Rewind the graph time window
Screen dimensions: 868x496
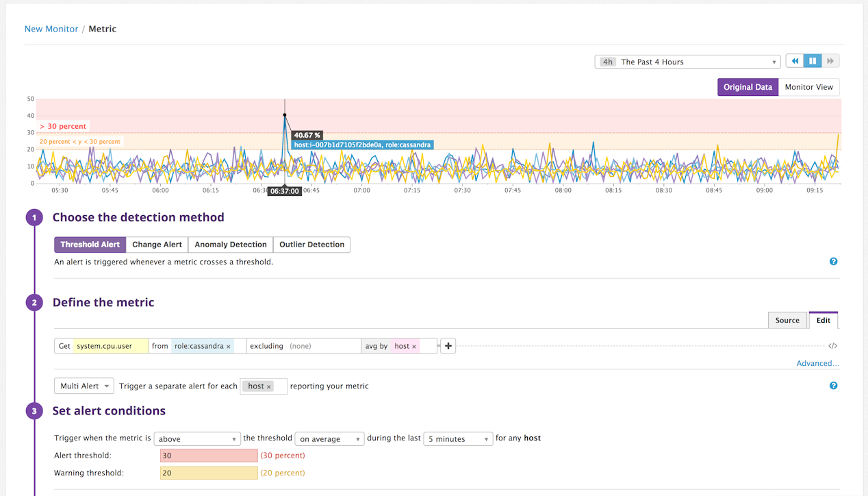click(795, 62)
